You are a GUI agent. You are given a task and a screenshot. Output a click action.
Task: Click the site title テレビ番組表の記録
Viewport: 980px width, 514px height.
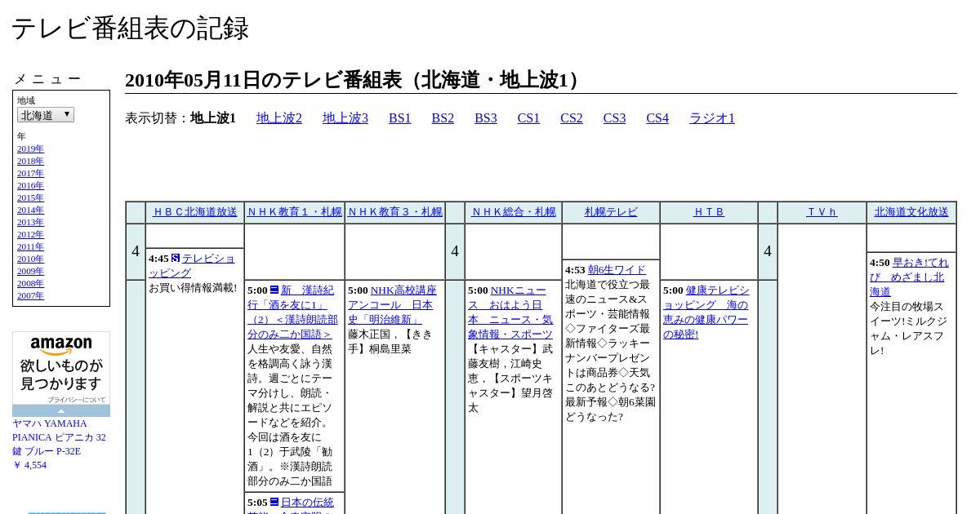pyautogui.click(x=130, y=29)
